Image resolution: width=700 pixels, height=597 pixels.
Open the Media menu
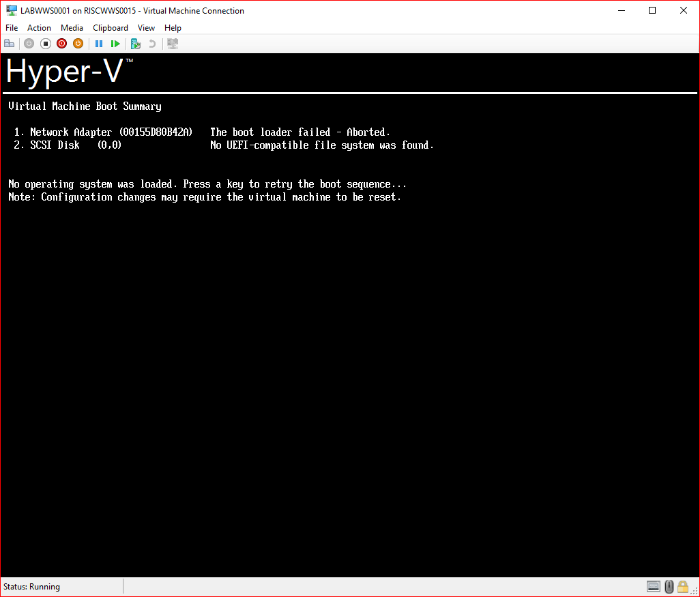[72, 28]
